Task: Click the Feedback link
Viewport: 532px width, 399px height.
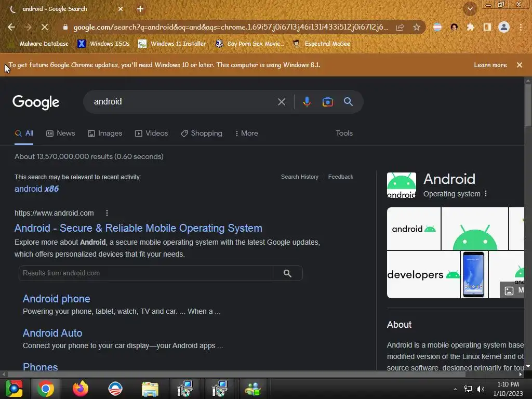Action: [341, 177]
